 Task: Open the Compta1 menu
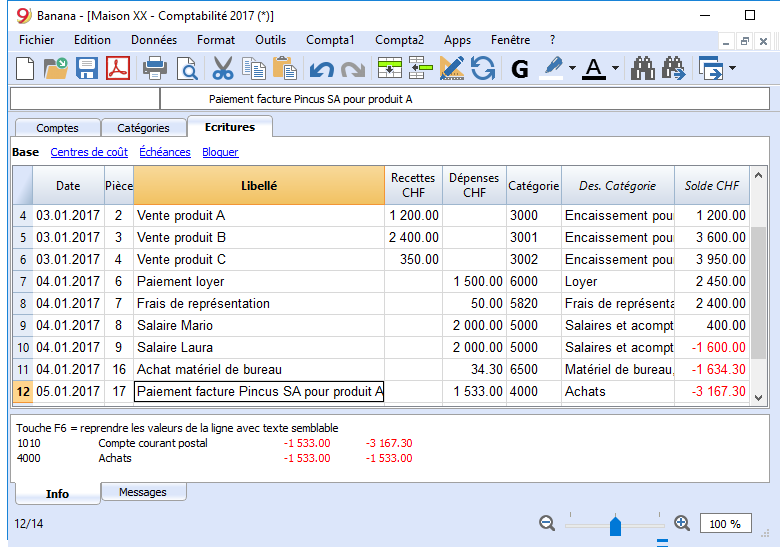tap(330, 40)
